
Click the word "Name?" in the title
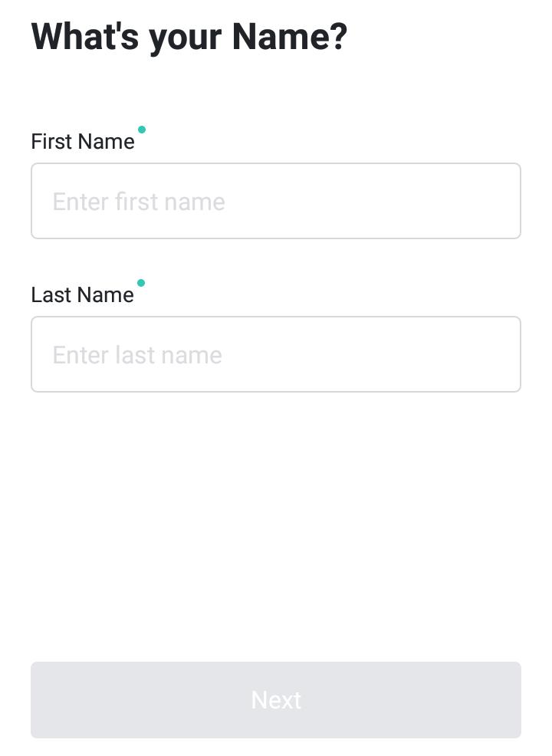click(x=290, y=36)
